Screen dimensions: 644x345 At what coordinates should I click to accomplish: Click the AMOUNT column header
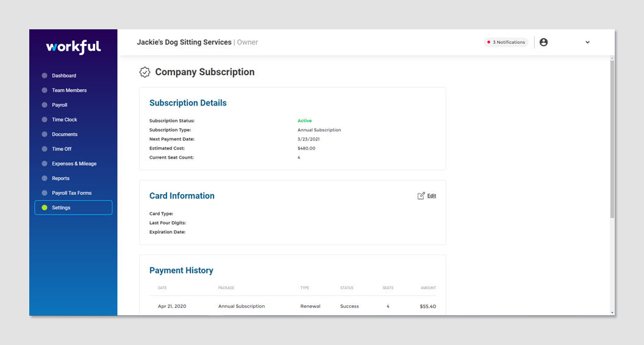click(428, 288)
